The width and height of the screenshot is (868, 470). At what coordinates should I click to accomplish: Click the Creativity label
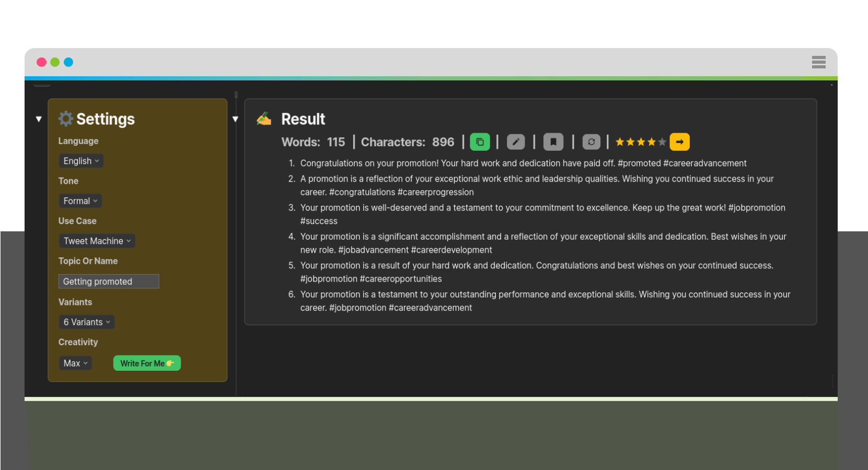78,342
